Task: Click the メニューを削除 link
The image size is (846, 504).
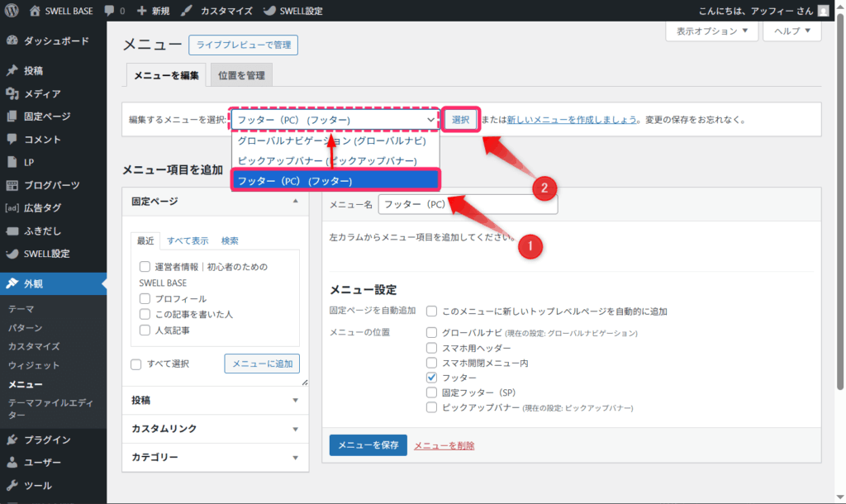Action: click(444, 445)
